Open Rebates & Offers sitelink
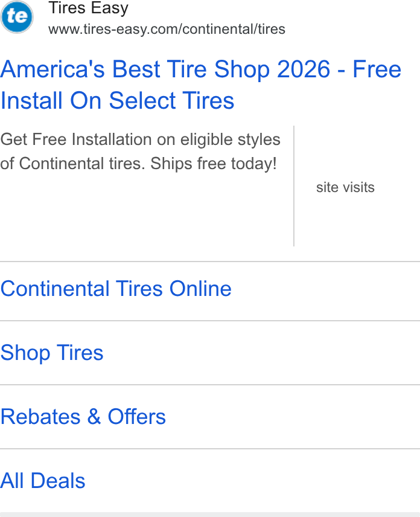The height and width of the screenshot is (517, 420). pos(83,417)
